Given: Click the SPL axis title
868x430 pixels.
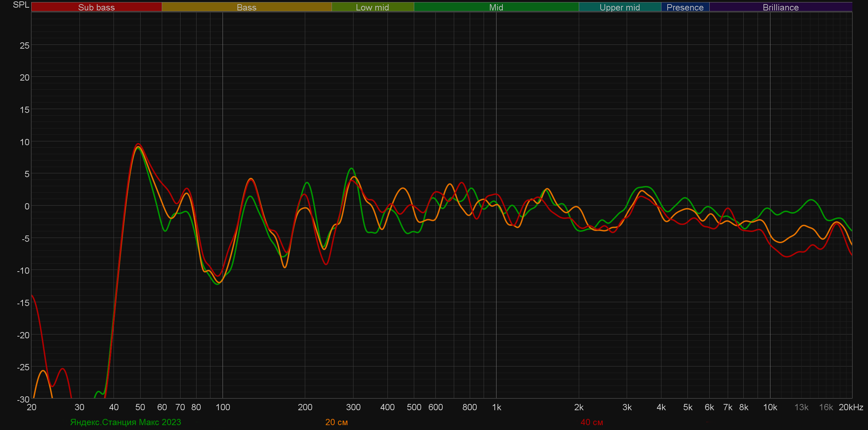Looking at the screenshot, I should (21, 5).
